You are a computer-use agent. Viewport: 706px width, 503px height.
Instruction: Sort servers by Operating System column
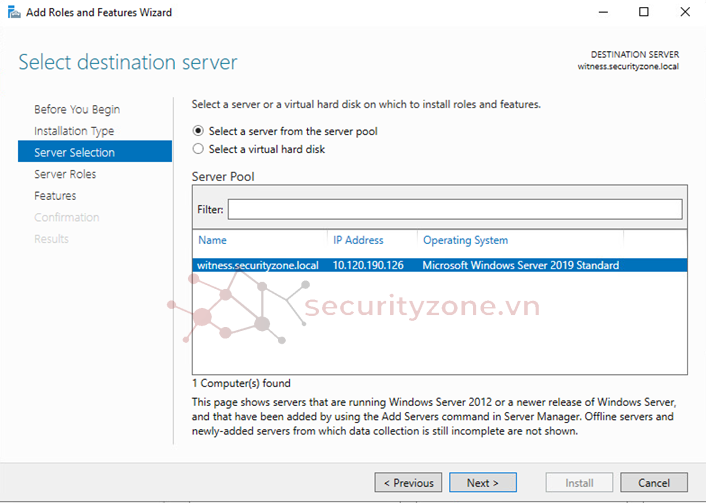click(465, 240)
